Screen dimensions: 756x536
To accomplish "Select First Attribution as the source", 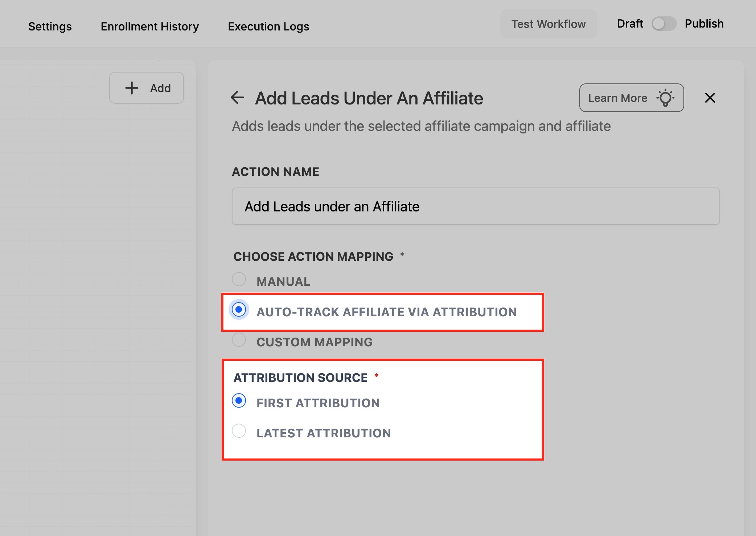I will pos(239,400).
